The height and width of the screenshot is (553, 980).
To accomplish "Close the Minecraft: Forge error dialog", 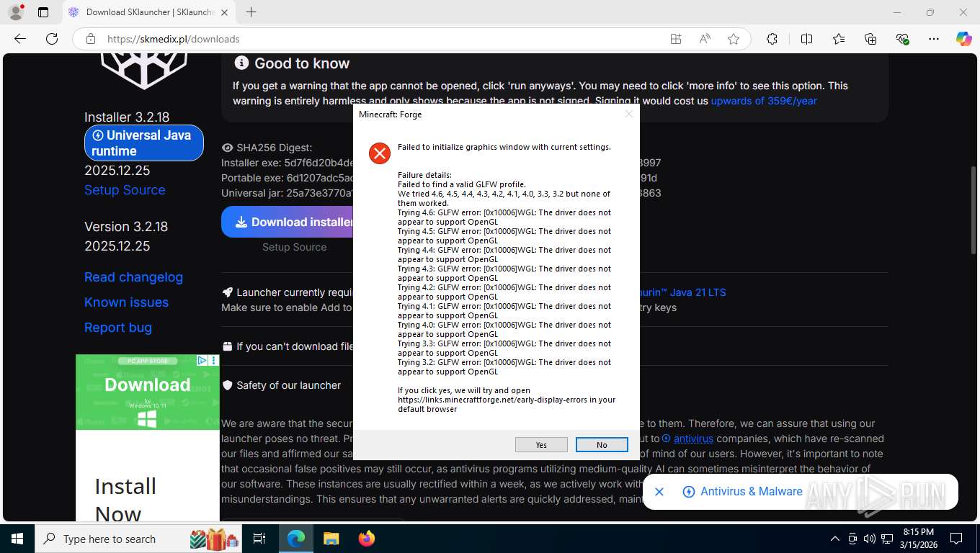I will click(x=628, y=114).
